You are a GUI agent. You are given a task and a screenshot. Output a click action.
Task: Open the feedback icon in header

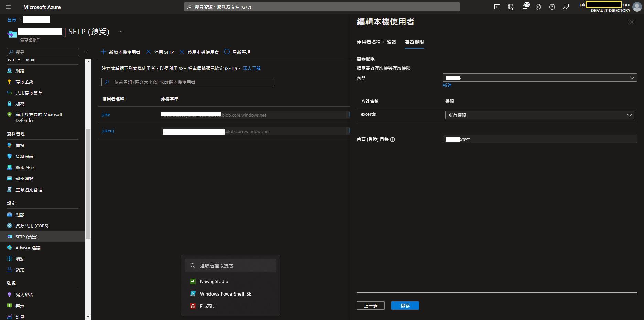[566, 7]
